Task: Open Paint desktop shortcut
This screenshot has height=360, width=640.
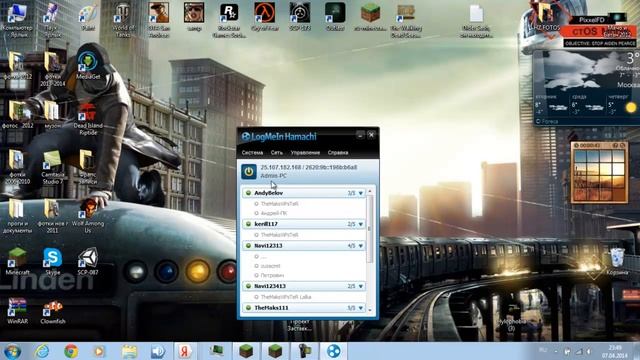Action: [88, 17]
